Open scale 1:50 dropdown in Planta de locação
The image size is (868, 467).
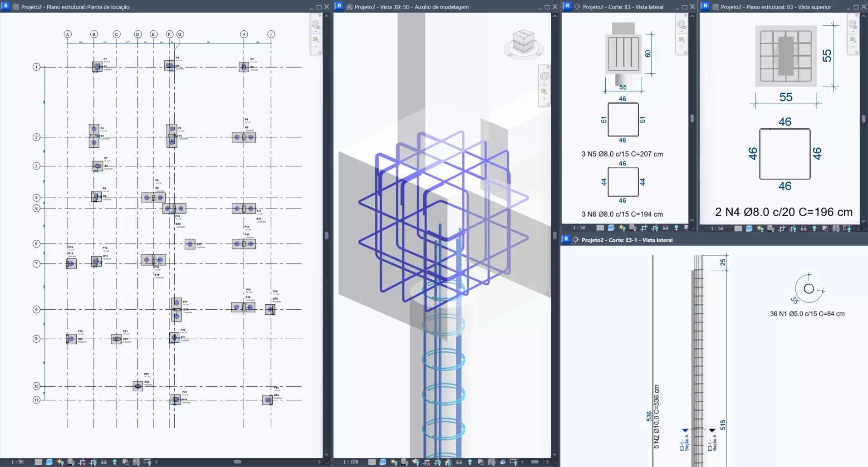point(18,462)
